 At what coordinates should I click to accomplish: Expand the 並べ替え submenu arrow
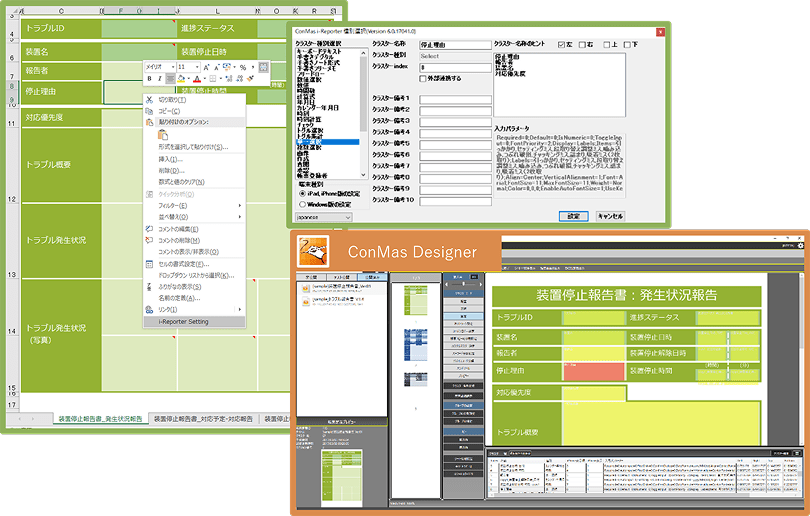(240, 217)
